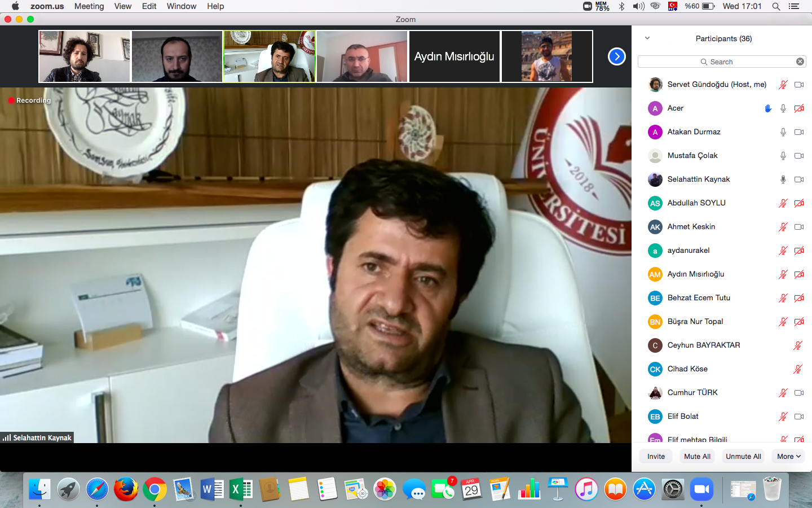Open Photos app from the Dock
Screen dimensions: 812x508
pos(385,489)
